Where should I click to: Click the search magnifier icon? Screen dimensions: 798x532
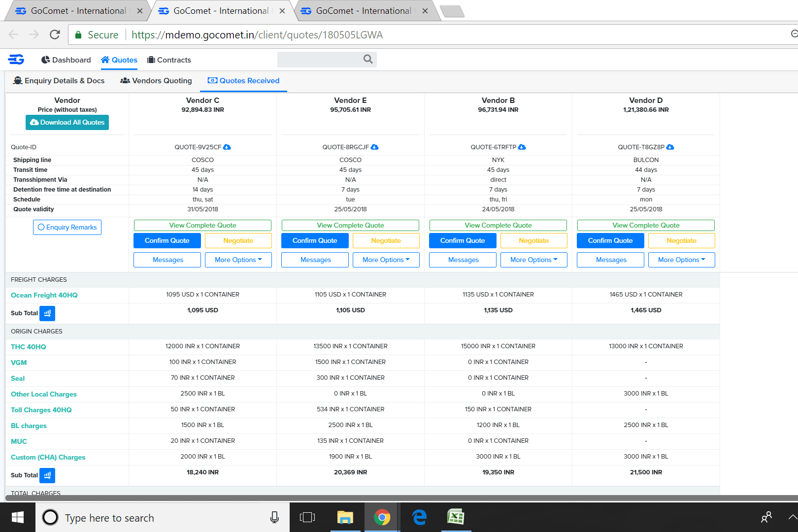point(367,59)
